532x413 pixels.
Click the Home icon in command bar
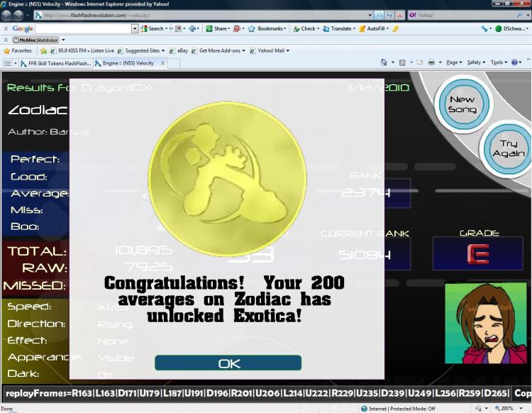coord(384,62)
